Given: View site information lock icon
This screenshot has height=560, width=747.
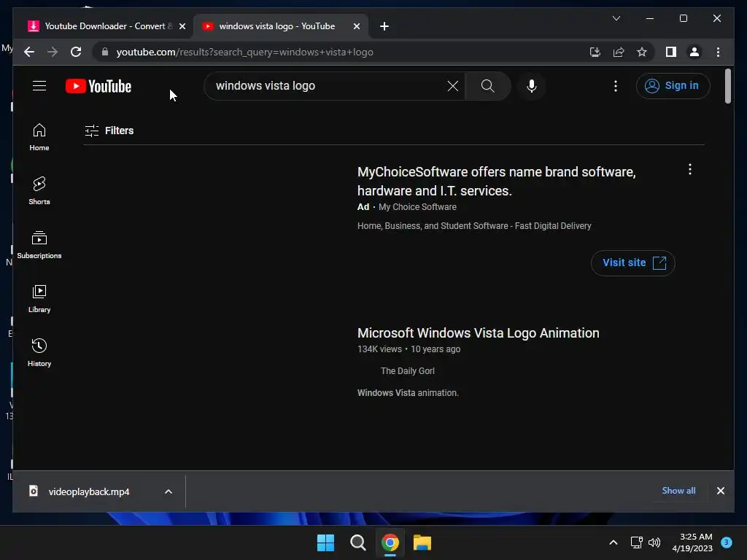Looking at the screenshot, I should pos(105,52).
